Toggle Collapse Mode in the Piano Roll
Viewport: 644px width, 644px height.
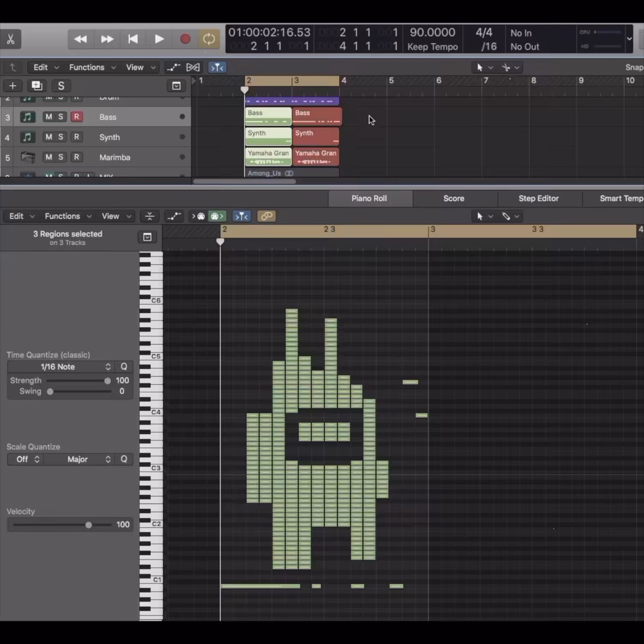(149, 216)
